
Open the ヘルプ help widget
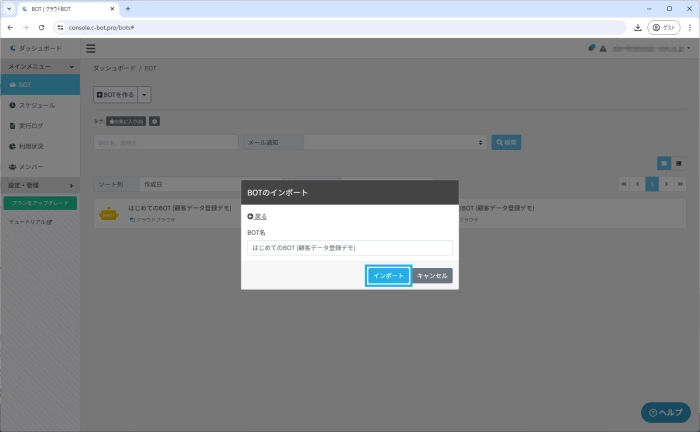[665, 412]
